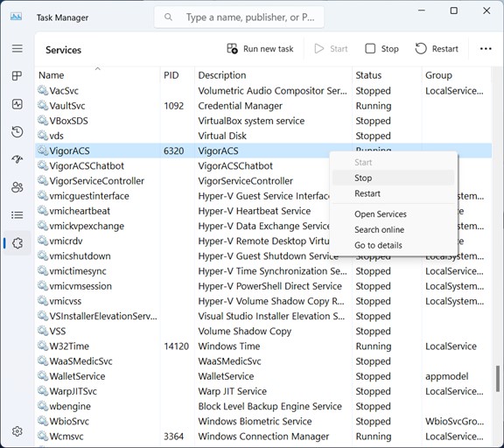Click the disabled toolbar Start button
504x448 pixels.
pyautogui.click(x=331, y=49)
